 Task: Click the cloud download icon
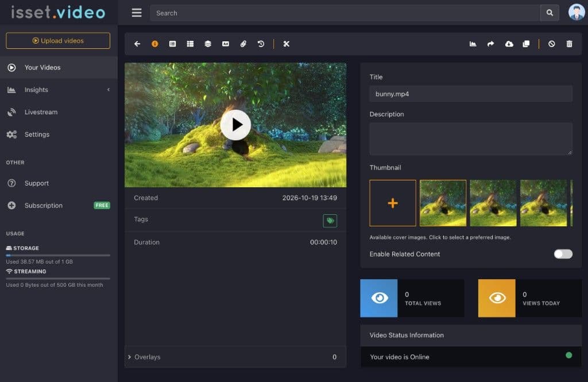(x=509, y=44)
